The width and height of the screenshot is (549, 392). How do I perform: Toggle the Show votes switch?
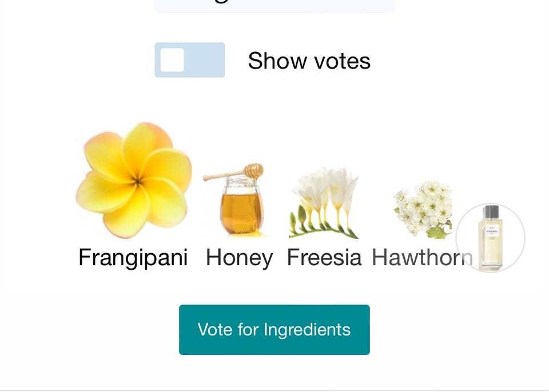pos(189,60)
